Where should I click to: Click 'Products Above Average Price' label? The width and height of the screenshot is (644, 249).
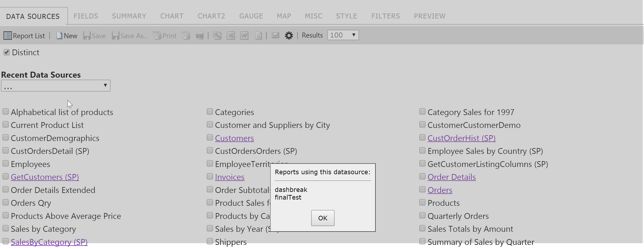[66, 216]
